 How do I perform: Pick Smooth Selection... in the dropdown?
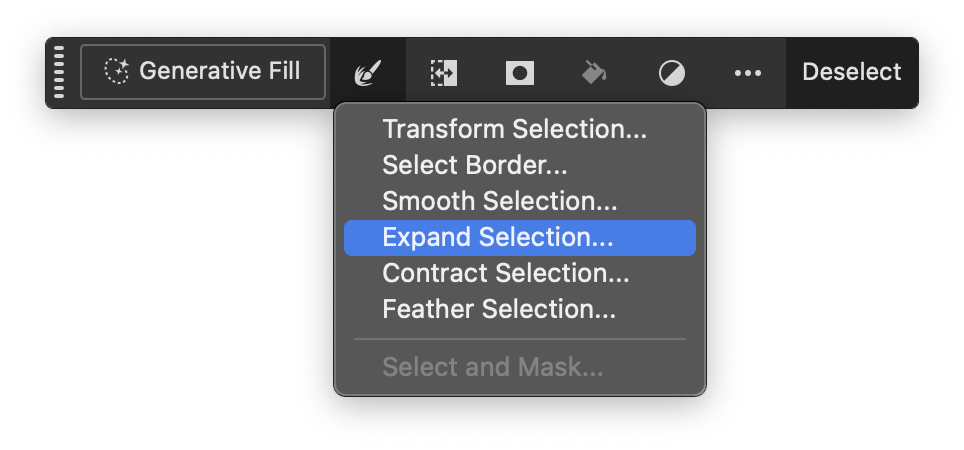(499, 201)
